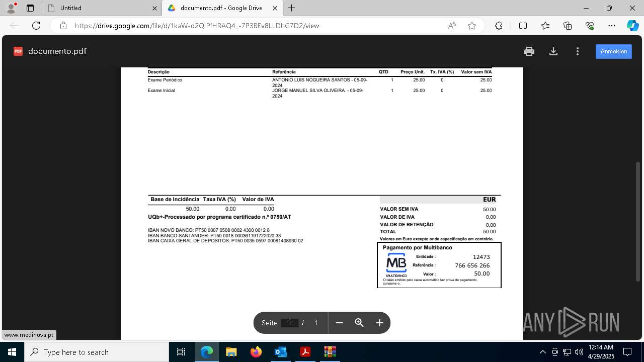The image size is (644, 362).
Task: Open the browser Extensions menu
Action: pyautogui.click(x=499, y=26)
